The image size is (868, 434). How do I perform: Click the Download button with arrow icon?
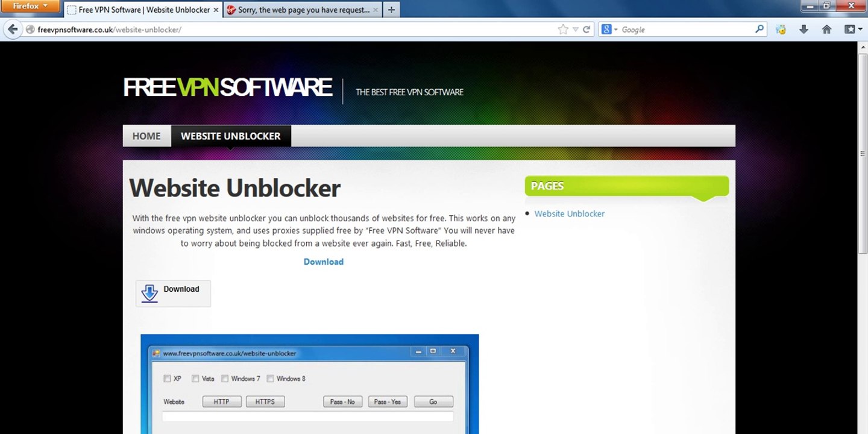click(173, 294)
